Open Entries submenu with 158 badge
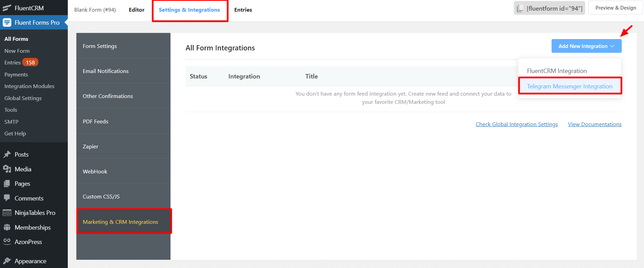644x268 pixels. click(21, 62)
